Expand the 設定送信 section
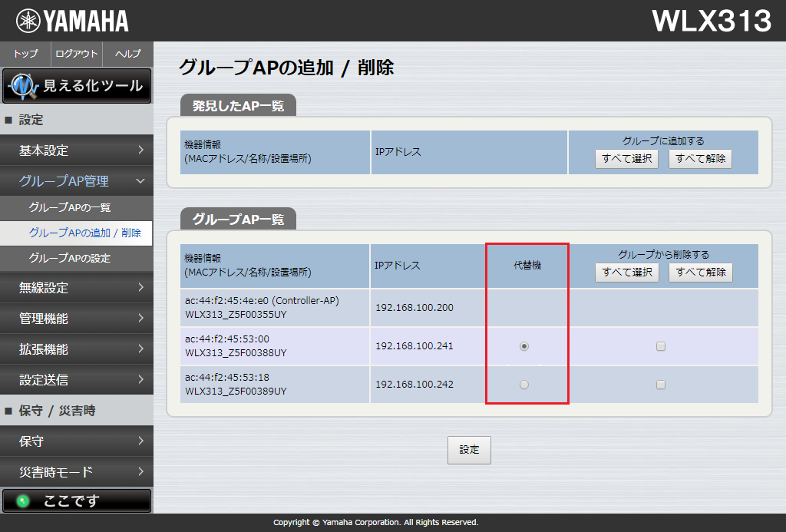 point(77,379)
